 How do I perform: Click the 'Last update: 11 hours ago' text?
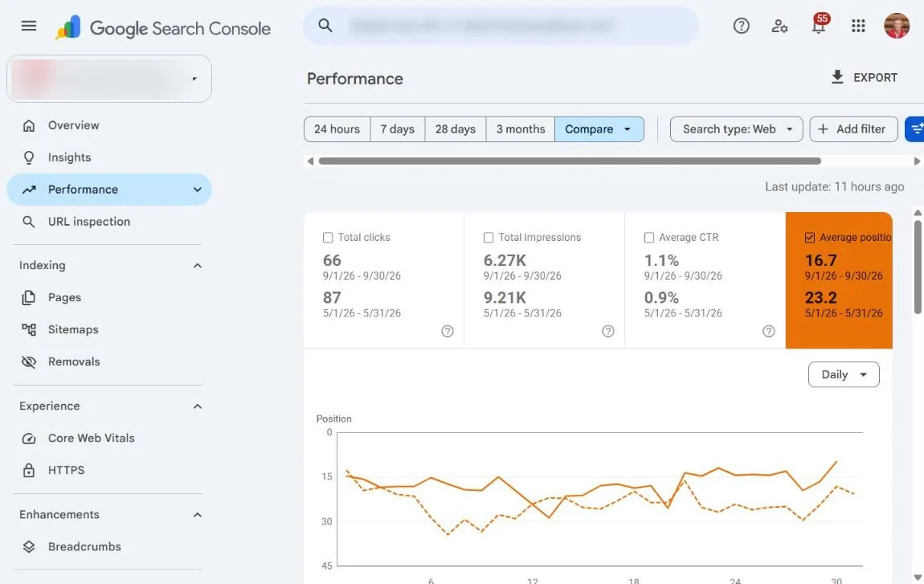835,187
